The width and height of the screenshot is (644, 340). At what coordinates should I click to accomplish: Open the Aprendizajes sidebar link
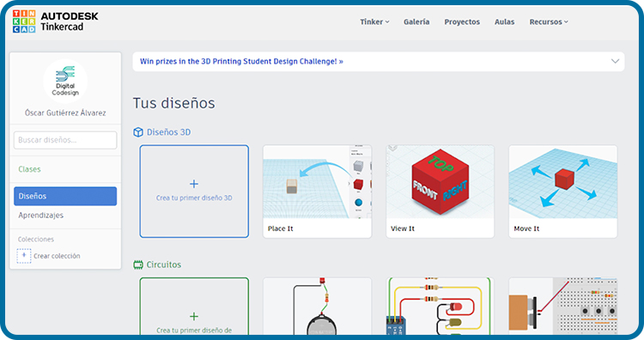(x=40, y=216)
